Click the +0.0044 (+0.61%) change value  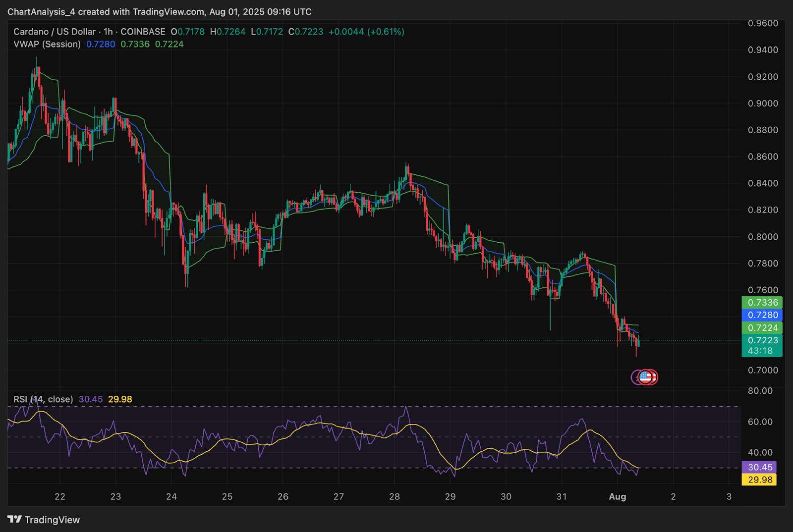(x=366, y=32)
